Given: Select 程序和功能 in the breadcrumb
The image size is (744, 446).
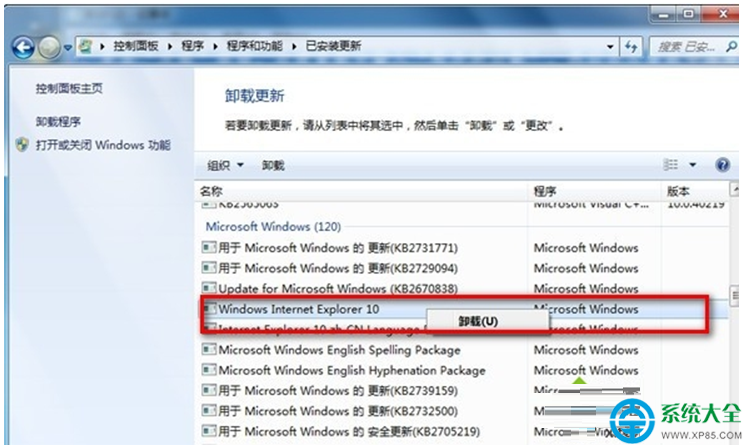Looking at the screenshot, I should click(254, 46).
